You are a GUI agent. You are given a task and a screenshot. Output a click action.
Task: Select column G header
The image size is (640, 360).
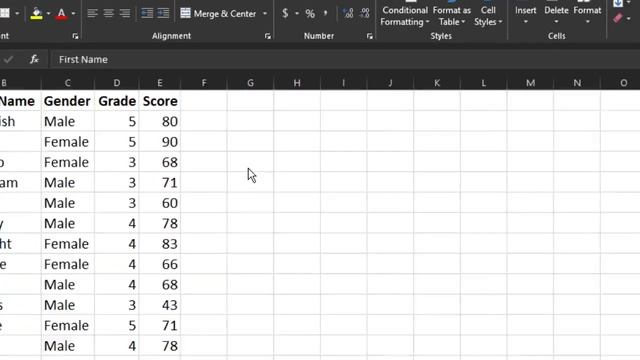(250, 83)
